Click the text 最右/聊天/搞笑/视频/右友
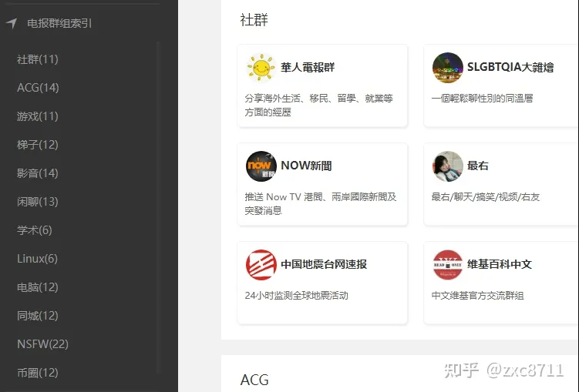The image size is (579, 392). 486,197
